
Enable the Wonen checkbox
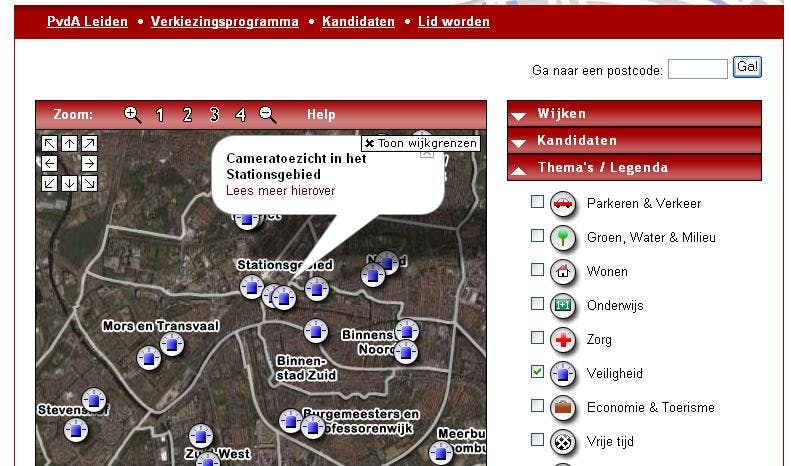point(537,269)
